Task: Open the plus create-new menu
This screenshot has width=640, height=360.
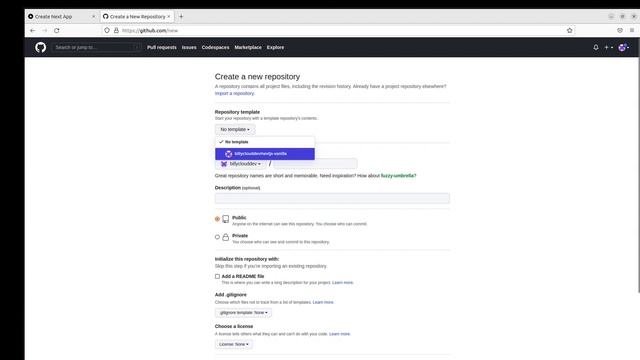Action: (x=609, y=47)
